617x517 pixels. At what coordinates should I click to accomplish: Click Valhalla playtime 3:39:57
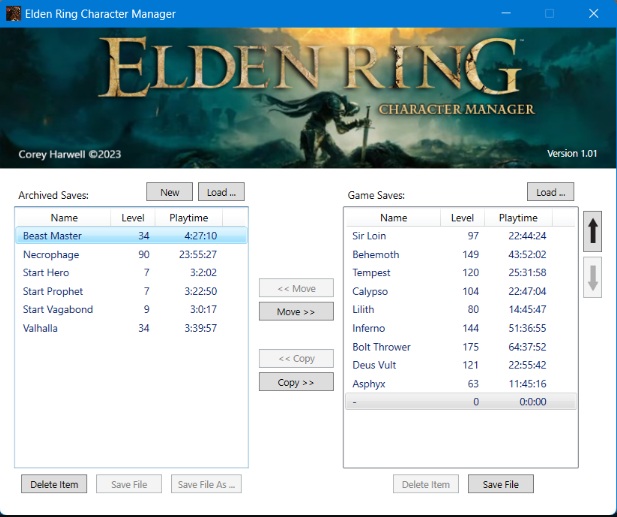tap(201, 328)
